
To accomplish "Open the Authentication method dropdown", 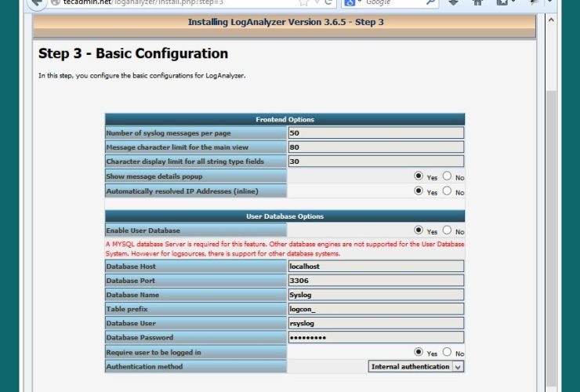I will click(x=416, y=366).
